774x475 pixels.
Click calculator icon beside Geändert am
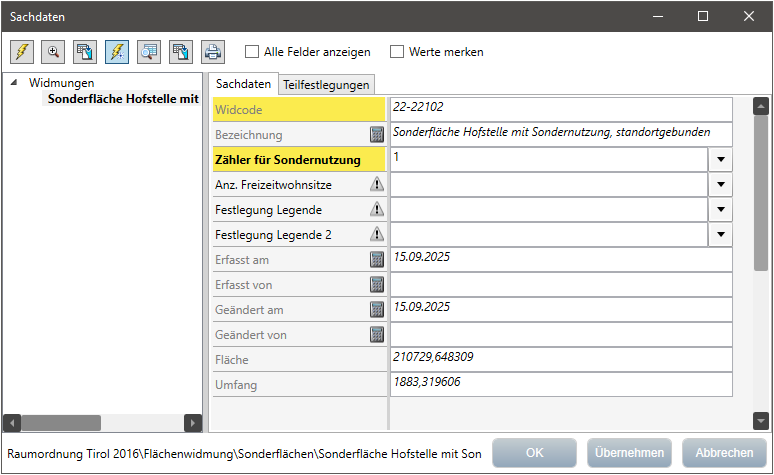377,310
